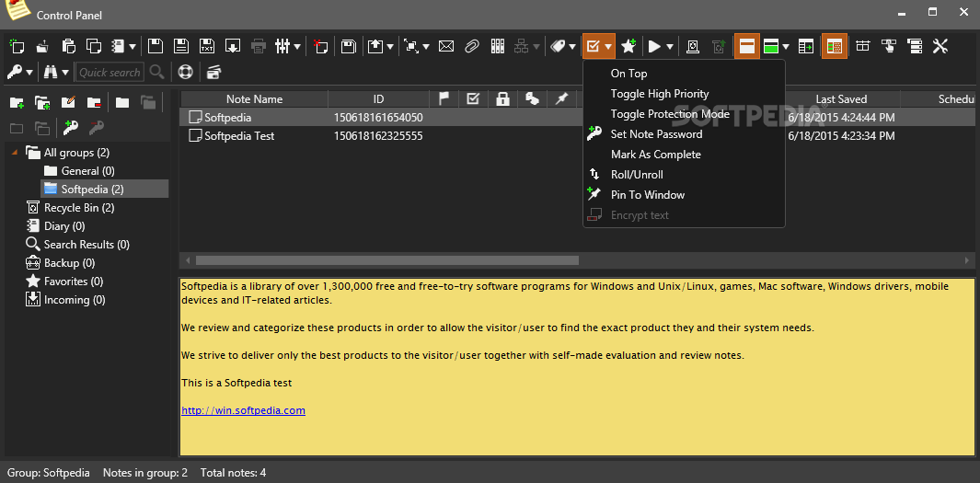Toggle the active checkmark switches button
980x483 pixels.
[x=594, y=46]
